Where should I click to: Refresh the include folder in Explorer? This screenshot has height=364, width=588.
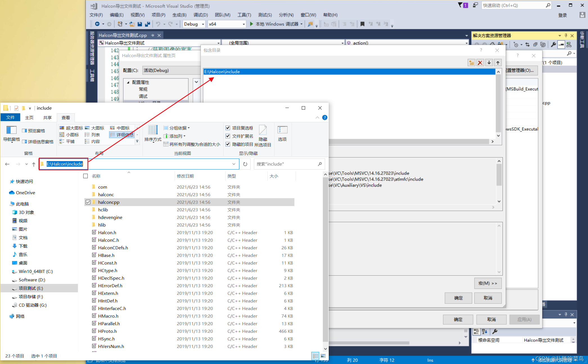245,164
